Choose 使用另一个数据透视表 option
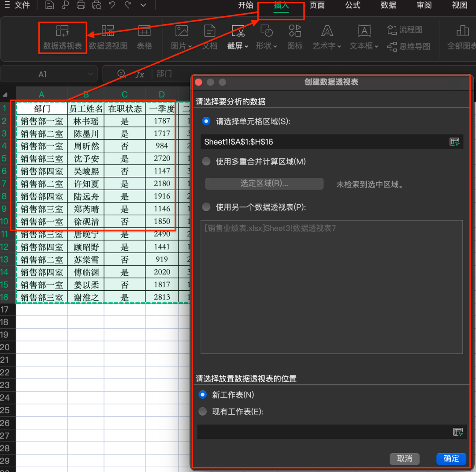The width and height of the screenshot is (476, 472). pos(206,207)
